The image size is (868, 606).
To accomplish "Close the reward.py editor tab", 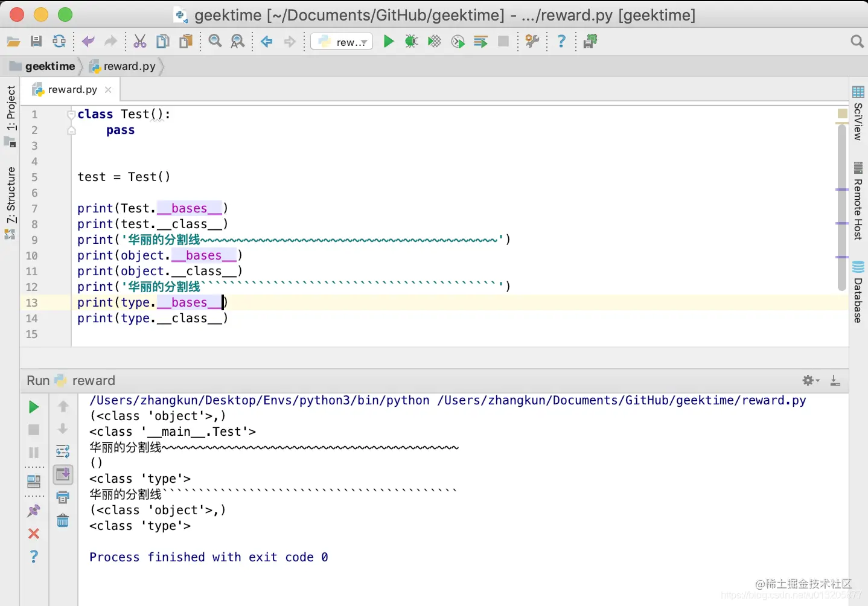I will (x=108, y=90).
